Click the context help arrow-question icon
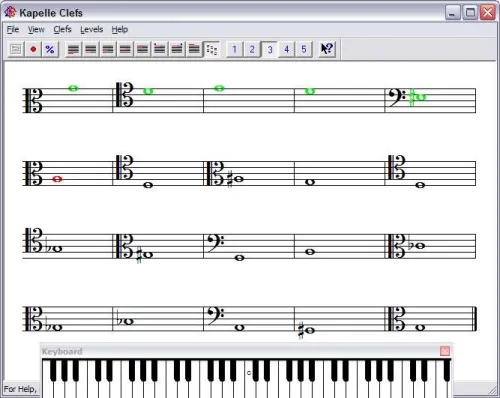500x398 pixels. 327,49
